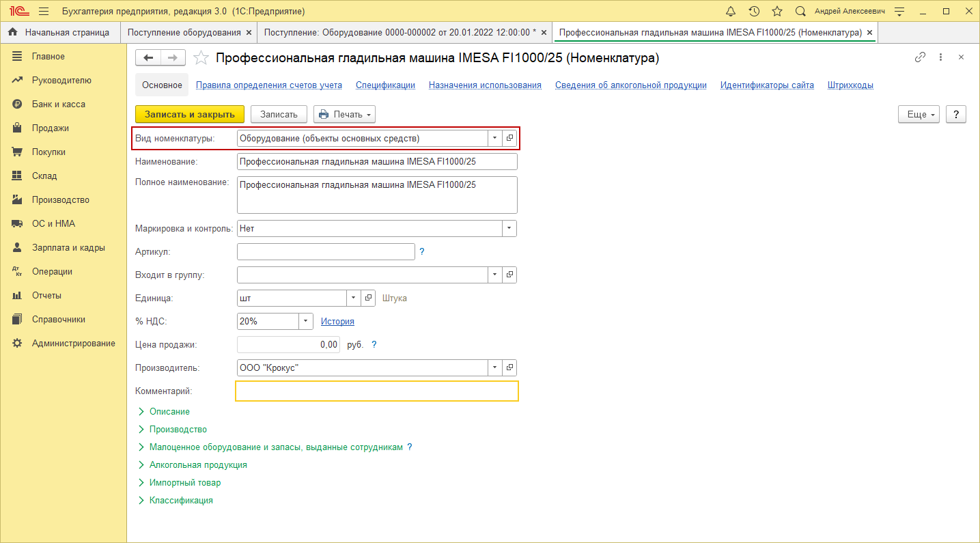Switch to Поступление оборудования tab
The image size is (980, 543).
click(x=184, y=32)
